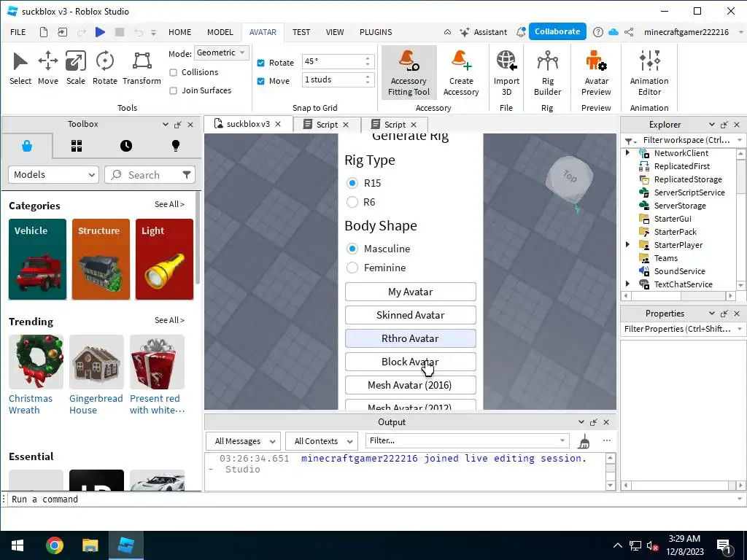Open Toolbox Marketplace bag tab
The height and width of the screenshot is (560, 747).
(27, 146)
